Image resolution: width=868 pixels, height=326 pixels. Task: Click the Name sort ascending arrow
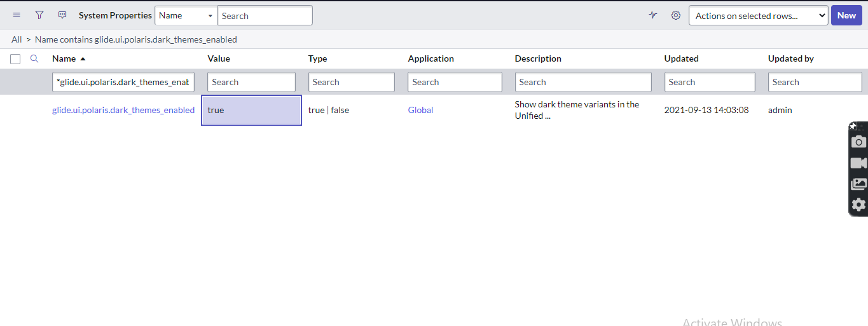(83, 59)
